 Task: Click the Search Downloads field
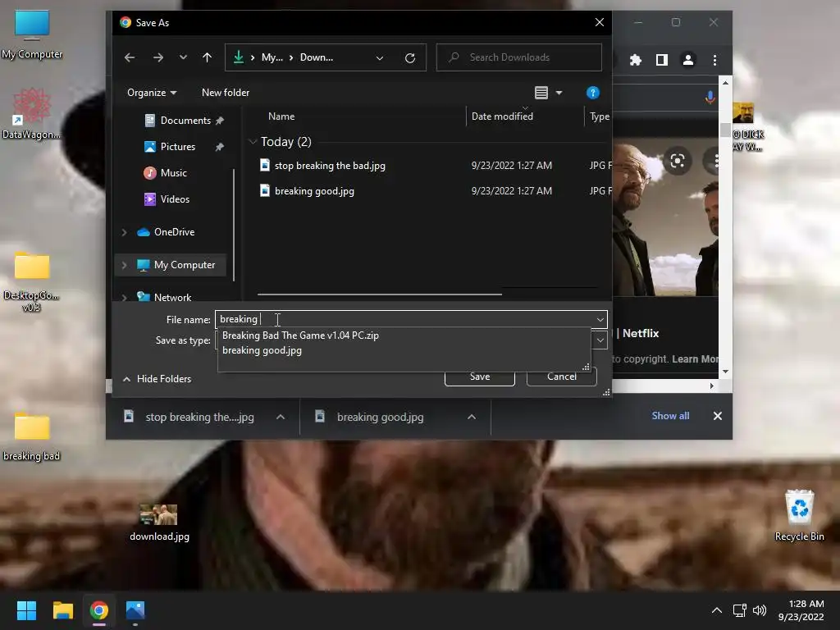click(518, 57)
